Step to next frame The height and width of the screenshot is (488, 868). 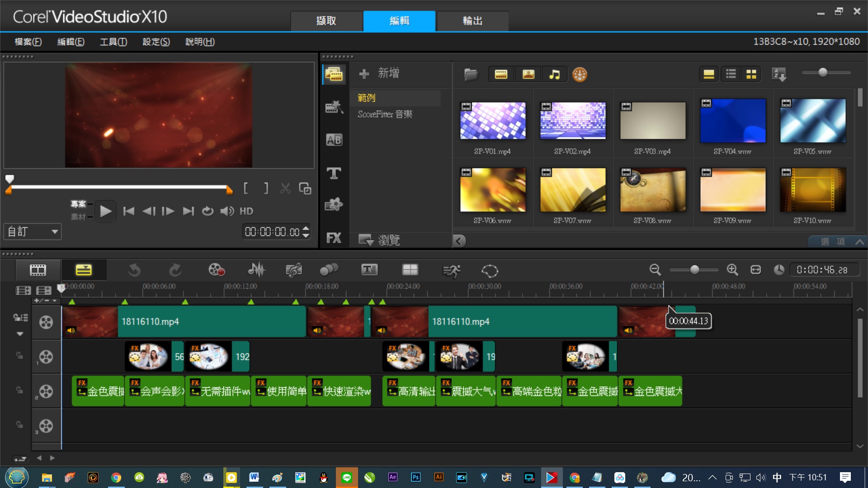tap(168, 211)
